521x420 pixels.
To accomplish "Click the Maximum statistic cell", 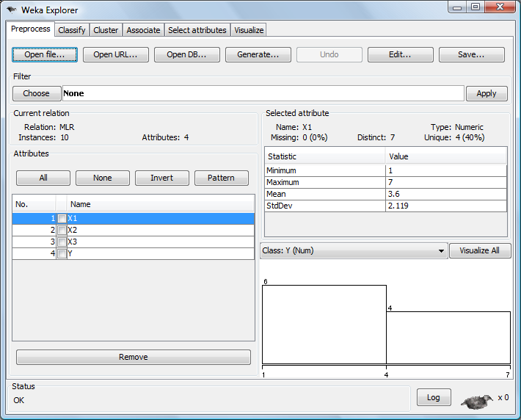I will (325, 182).
